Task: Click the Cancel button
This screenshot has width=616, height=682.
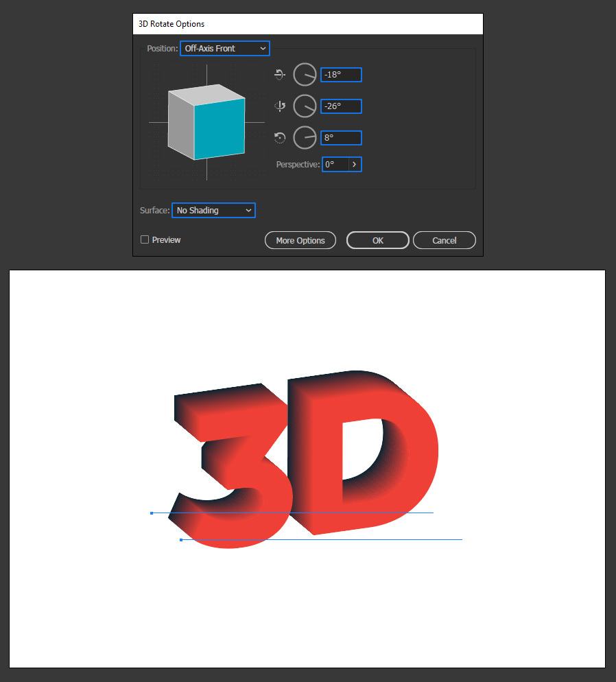Action: pyautogui.click(x=445, y=241)
